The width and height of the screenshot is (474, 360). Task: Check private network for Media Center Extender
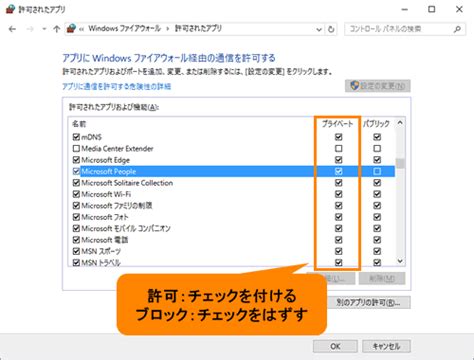[x=338, y=148]
